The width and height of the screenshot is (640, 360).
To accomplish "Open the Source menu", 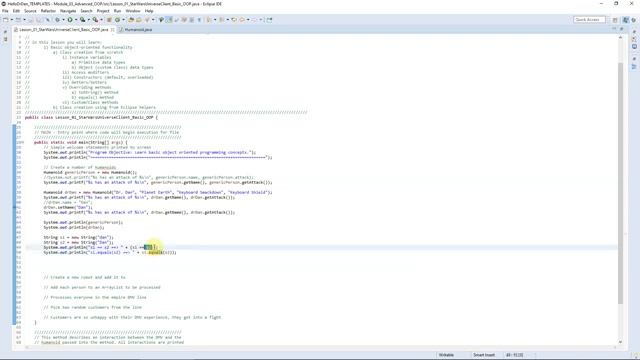I will click(x=30, y=11).
